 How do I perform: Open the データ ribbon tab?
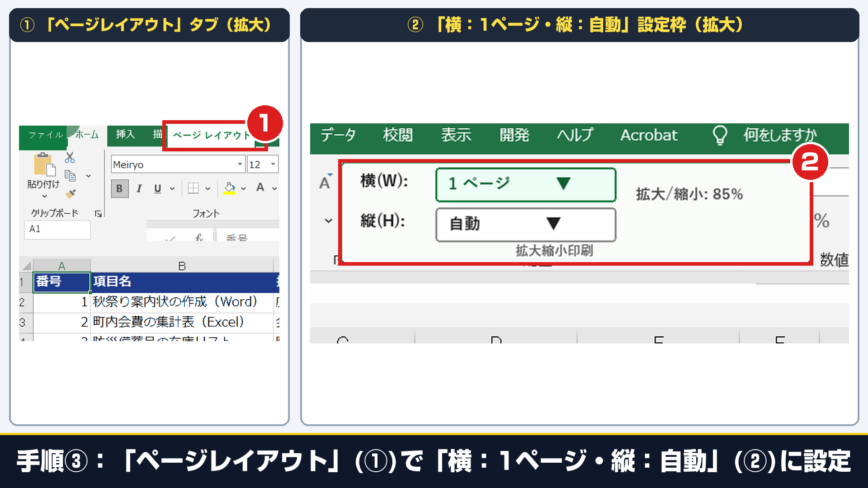tap(338, 135)
